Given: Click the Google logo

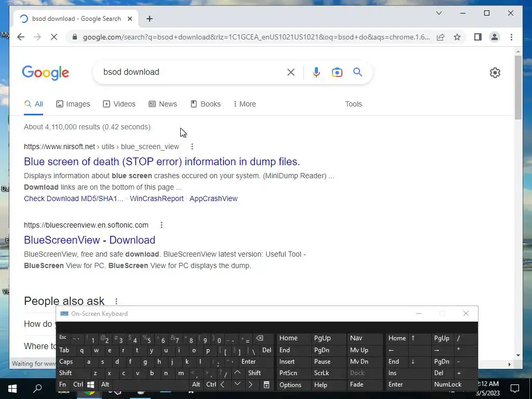Looking at the screenshot, I should (x=46, y=73).
